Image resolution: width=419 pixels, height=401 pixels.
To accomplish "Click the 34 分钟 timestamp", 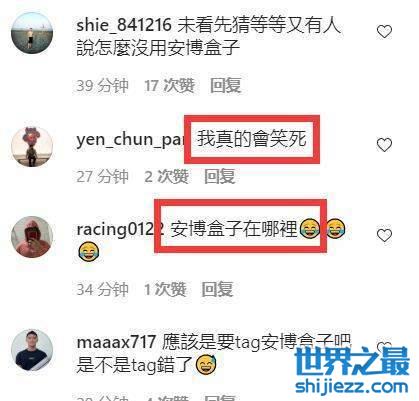I will click(x=102, y=289).
